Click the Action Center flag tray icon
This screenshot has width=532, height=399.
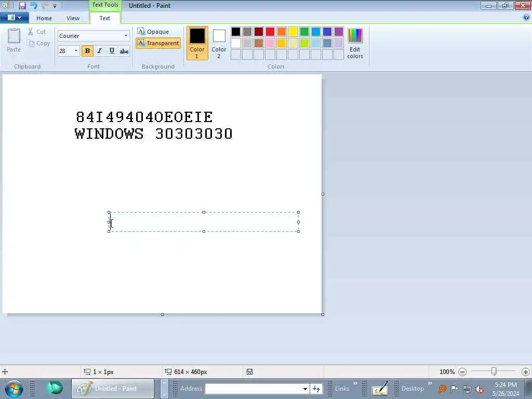pos(454,389)
